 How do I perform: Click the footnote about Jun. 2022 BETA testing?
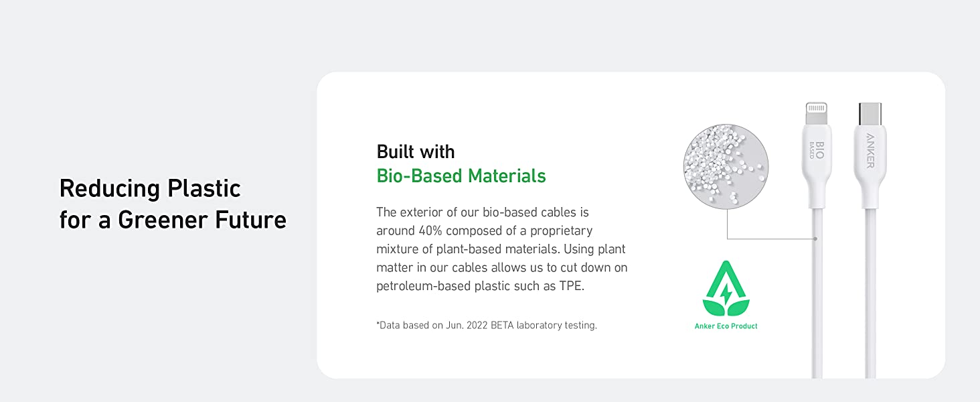click(487, 326)
